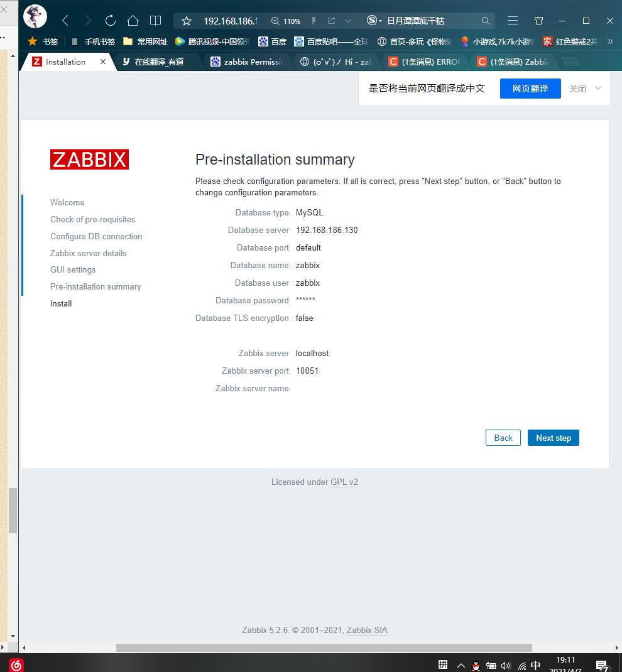Screen dimensions: 622x672
Task: Click the lightning speed-mode icon
Action: tap(314, 21)
